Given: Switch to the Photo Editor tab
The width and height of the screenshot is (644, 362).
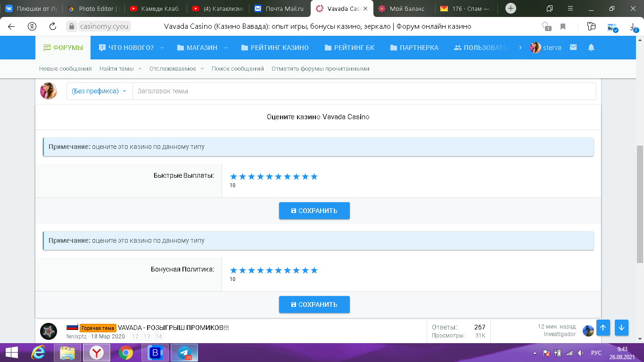Looking at the screenshot, I should coord(93,8).
